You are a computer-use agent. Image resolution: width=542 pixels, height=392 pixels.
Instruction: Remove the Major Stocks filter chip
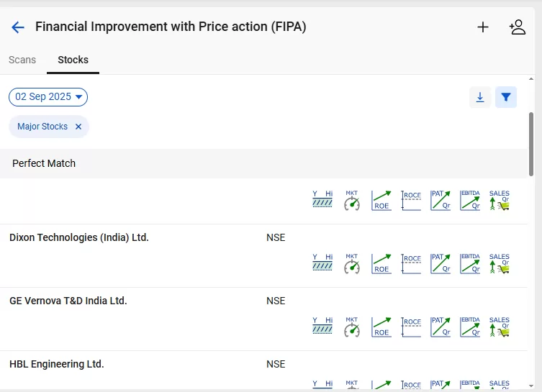point(78,127)
